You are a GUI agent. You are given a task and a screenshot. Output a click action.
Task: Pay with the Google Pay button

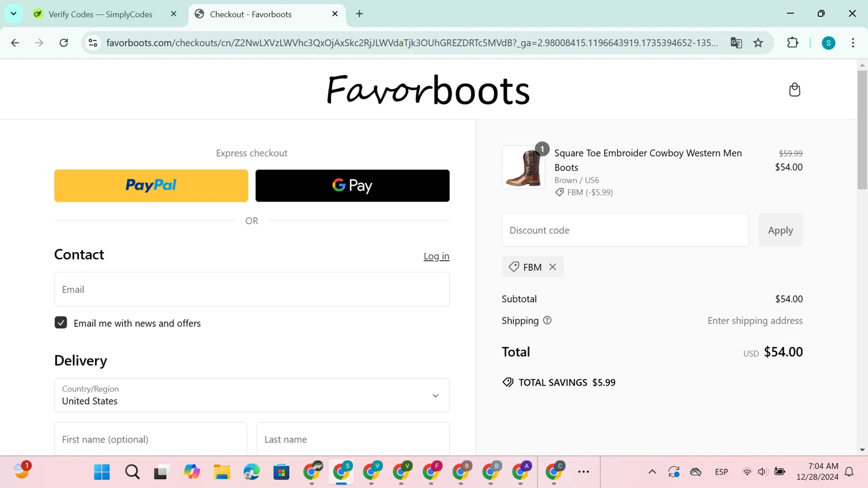(x=352, y=186)
